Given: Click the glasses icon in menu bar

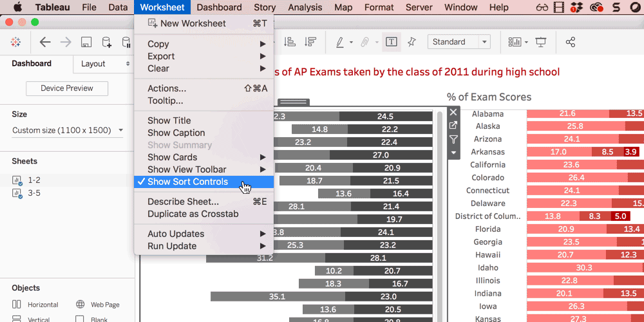Looking at the screenshot, I should (x=542, y=7).
